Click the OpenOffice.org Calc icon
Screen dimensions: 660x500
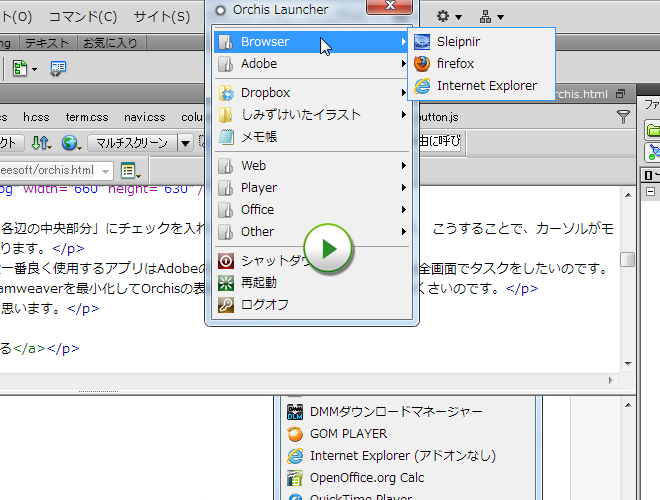295,478
